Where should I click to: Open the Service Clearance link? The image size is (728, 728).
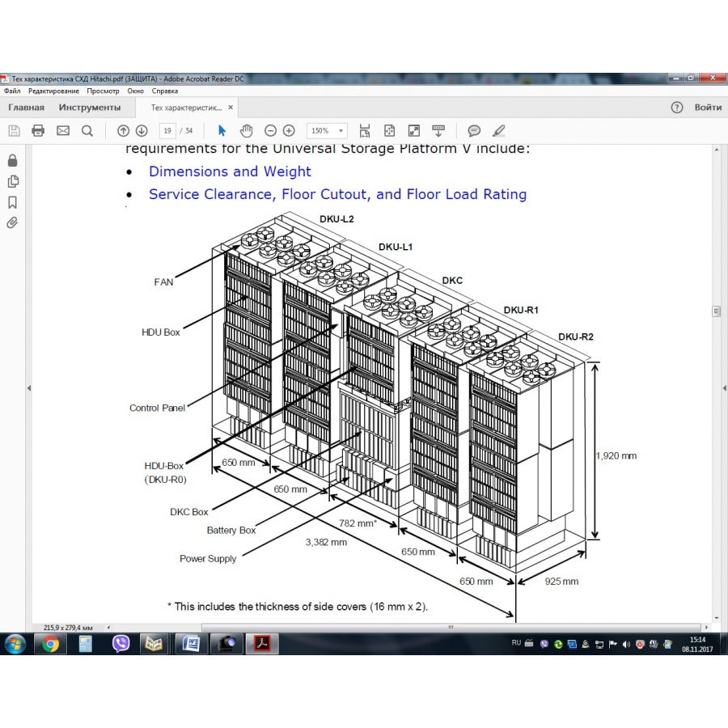[x=337, y=194]
